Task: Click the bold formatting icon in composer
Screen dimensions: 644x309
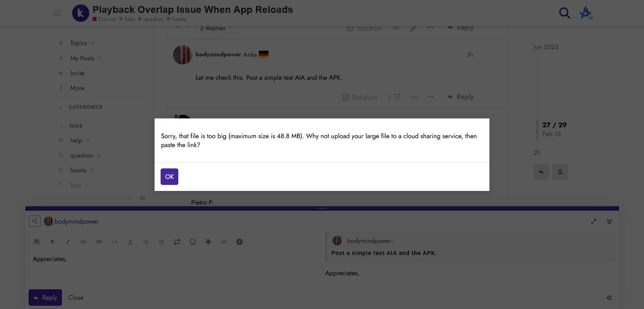Action: pyautogui.click(x=52, y=242)
